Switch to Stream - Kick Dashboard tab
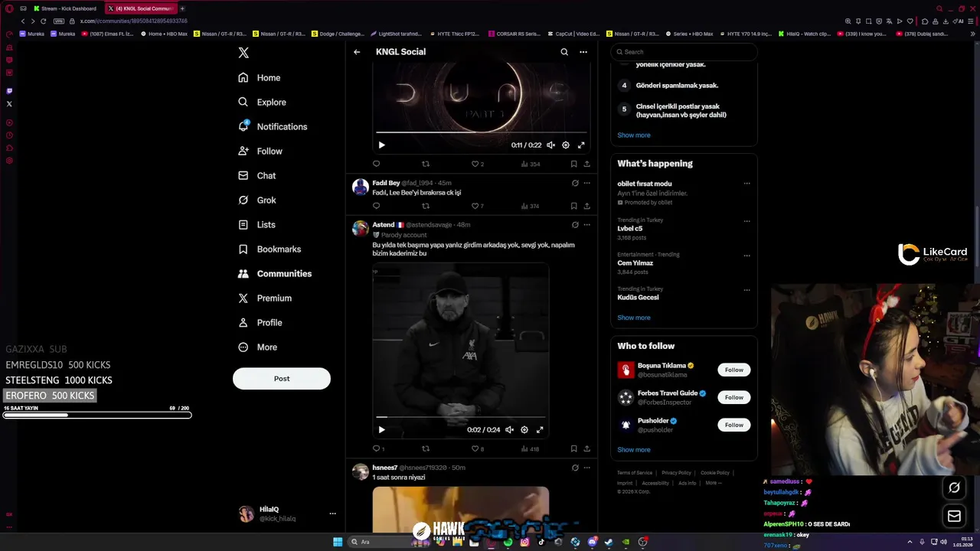This screenshot has width=980, height=551. (65, 8)
